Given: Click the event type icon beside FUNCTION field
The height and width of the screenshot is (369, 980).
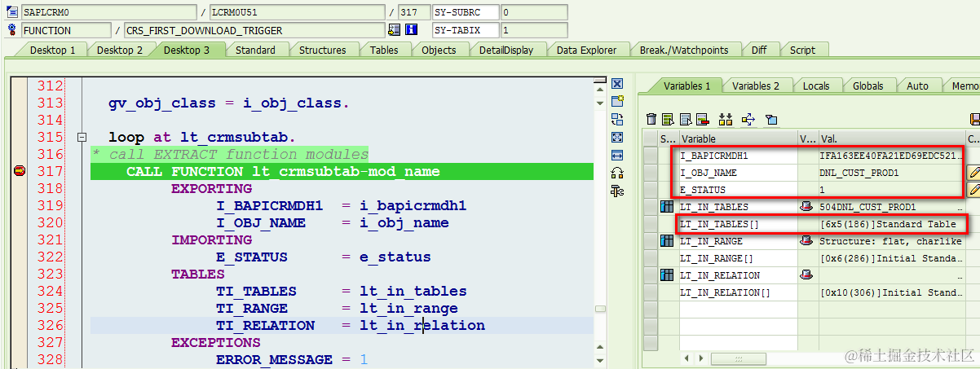Looking at the screenshot, I should (11, 30).
